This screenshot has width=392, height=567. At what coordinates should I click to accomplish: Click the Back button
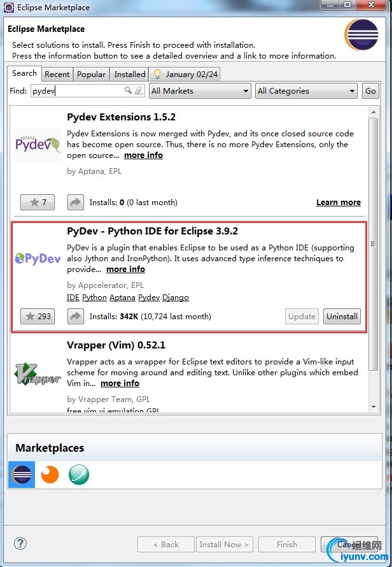[166, 544]
